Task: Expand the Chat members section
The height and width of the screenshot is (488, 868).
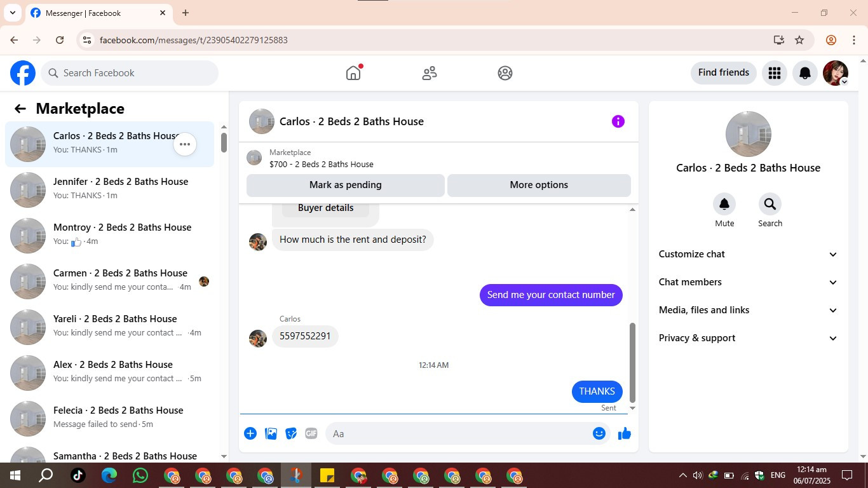Action: 749,282
